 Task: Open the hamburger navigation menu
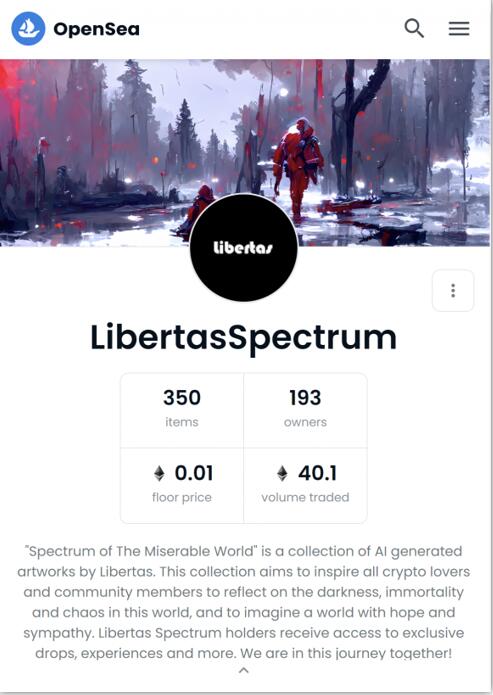click(459, 28)
